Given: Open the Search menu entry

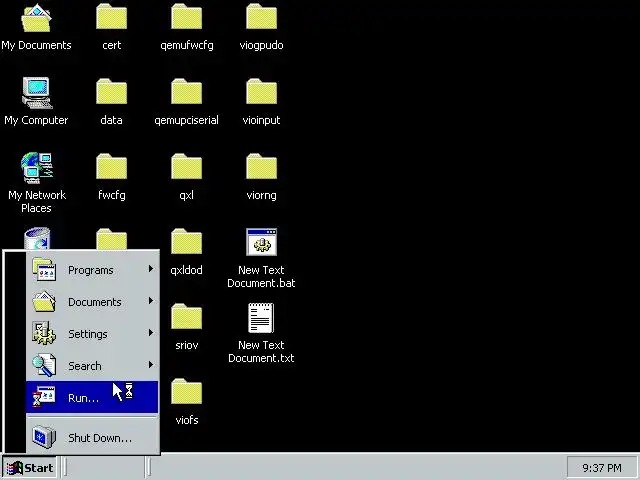Looking at the screenshot, I should pos(92,365).
